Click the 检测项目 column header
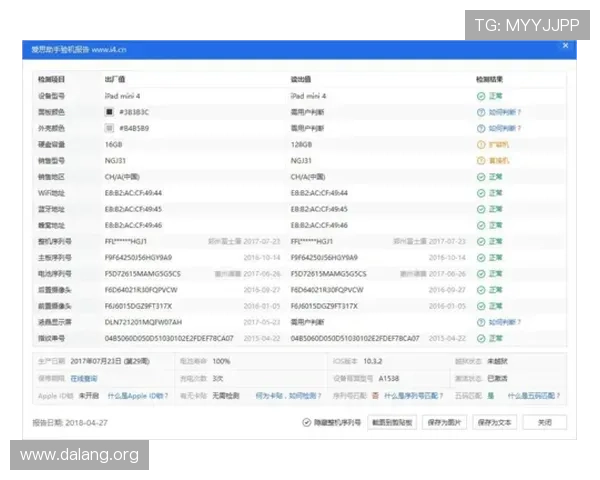 pyautogui.click(x=51, y=79)
